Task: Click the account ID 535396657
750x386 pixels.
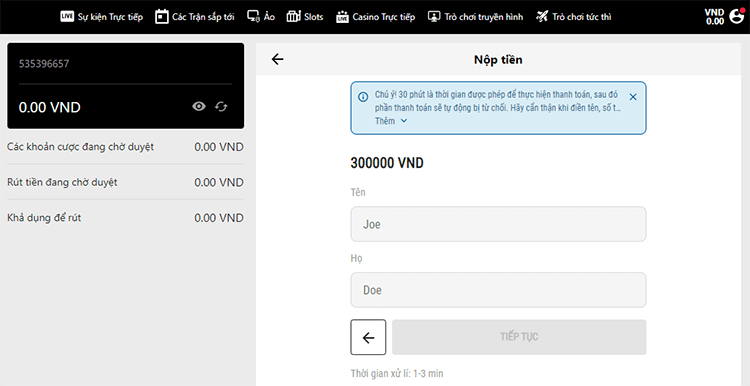Action: coord(44,64)
